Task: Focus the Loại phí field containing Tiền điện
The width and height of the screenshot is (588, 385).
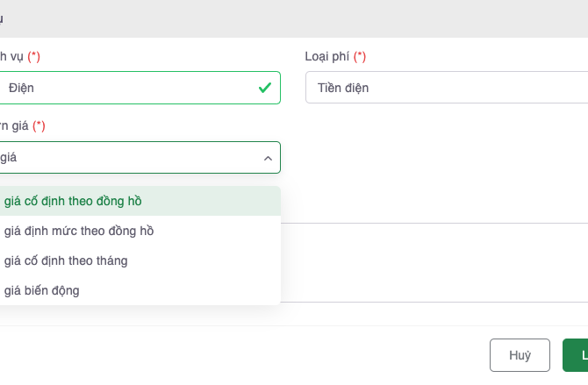Action: click(446, 88)
